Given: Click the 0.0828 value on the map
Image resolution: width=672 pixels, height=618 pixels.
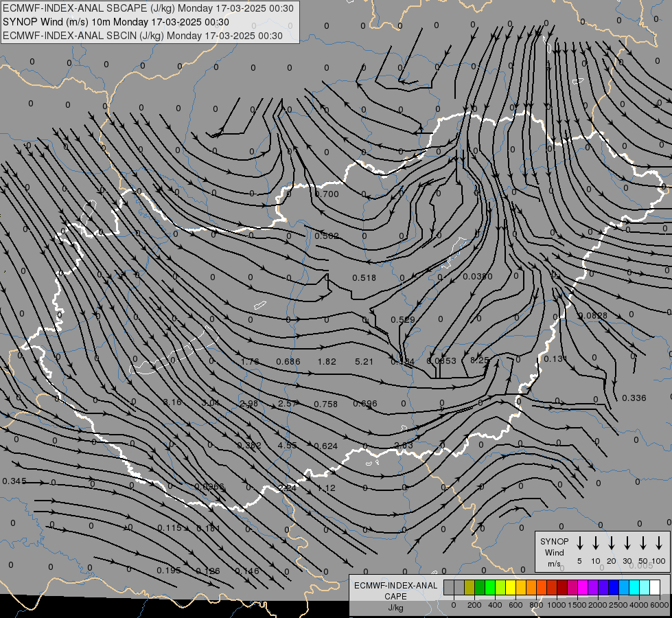Looking at the screenshot, I should (x=593, y=316).
